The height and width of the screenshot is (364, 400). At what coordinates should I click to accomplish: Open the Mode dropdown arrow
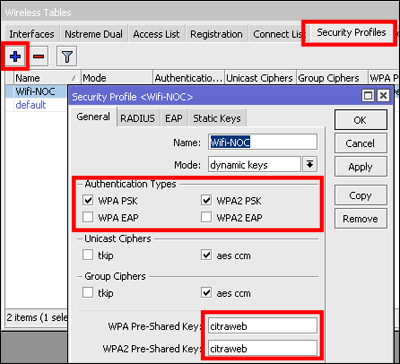click(x=310, y=164)
